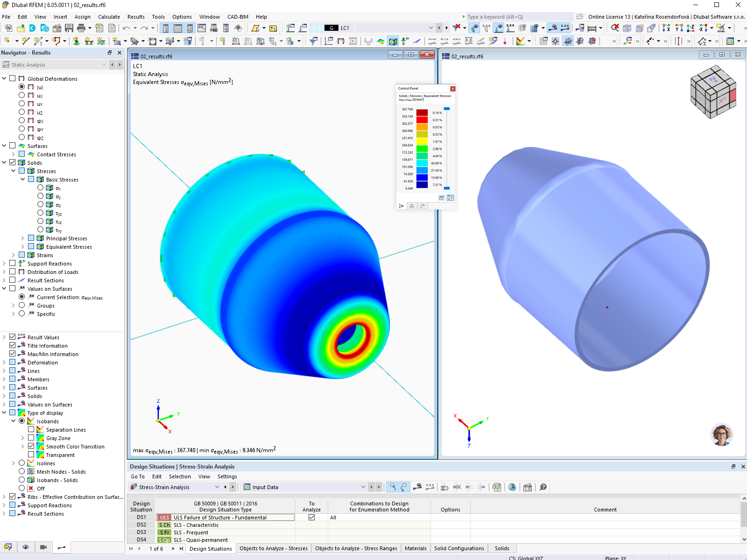Disable Smooth Color Transition option

[x=31, y=446]
